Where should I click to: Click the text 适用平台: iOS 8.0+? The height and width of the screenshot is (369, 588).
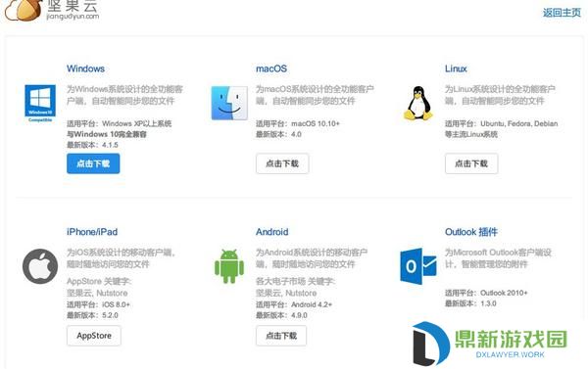pyautogui.click(x=98, y=304)
